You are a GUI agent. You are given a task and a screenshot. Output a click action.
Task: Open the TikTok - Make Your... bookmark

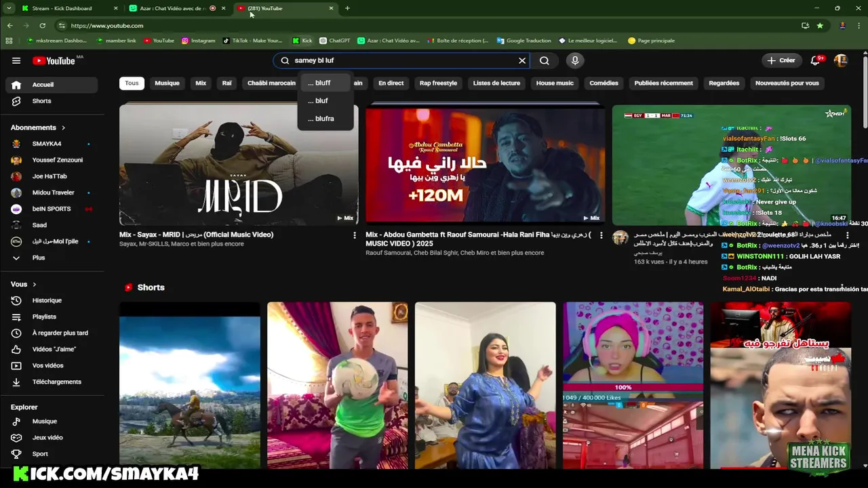coord(253,41)
